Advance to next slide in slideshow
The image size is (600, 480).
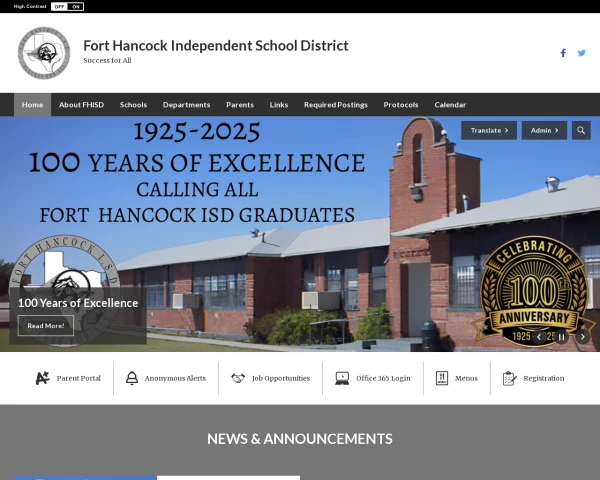tap(583, 337)
